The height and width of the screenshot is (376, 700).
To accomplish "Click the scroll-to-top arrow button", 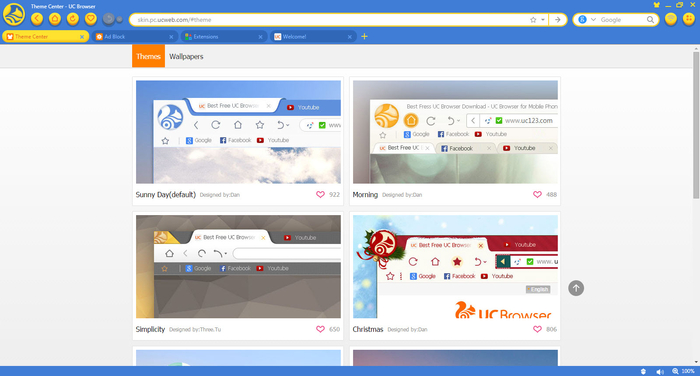I will [x=576, y=288].
